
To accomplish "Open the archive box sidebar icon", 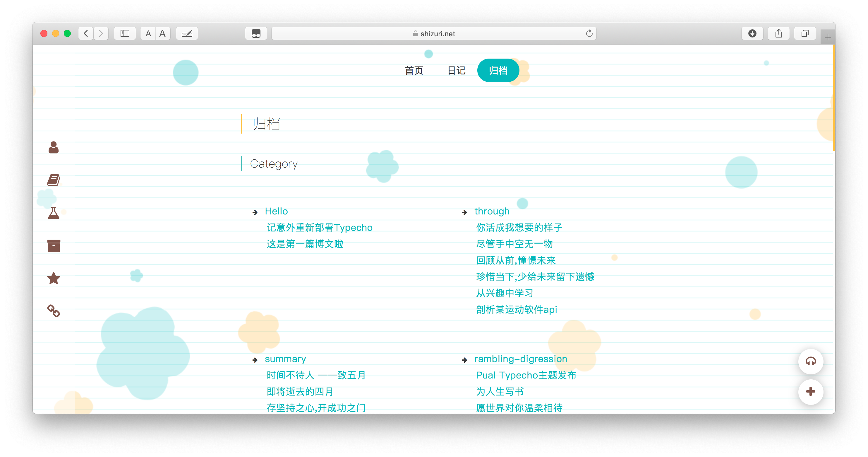I will coord(54,245).
